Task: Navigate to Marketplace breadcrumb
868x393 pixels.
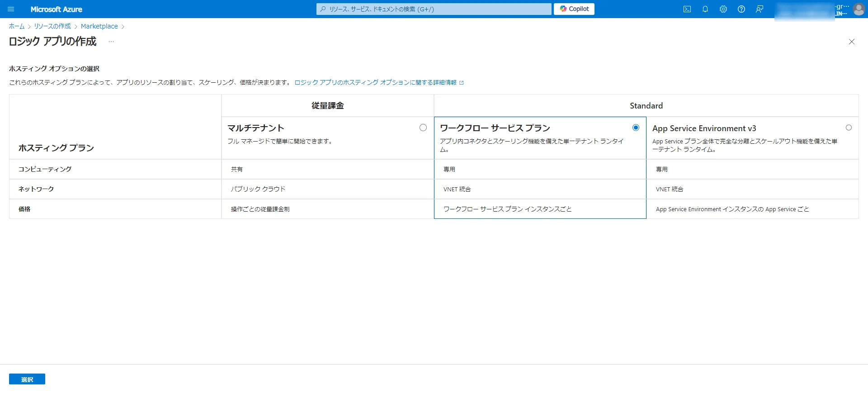Action: point(99,26)
